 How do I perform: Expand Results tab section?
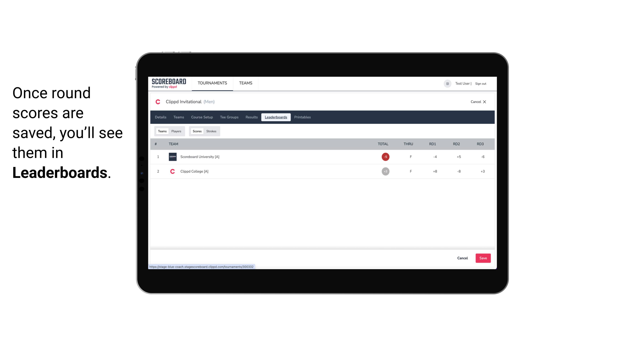[x=251, y=117]
